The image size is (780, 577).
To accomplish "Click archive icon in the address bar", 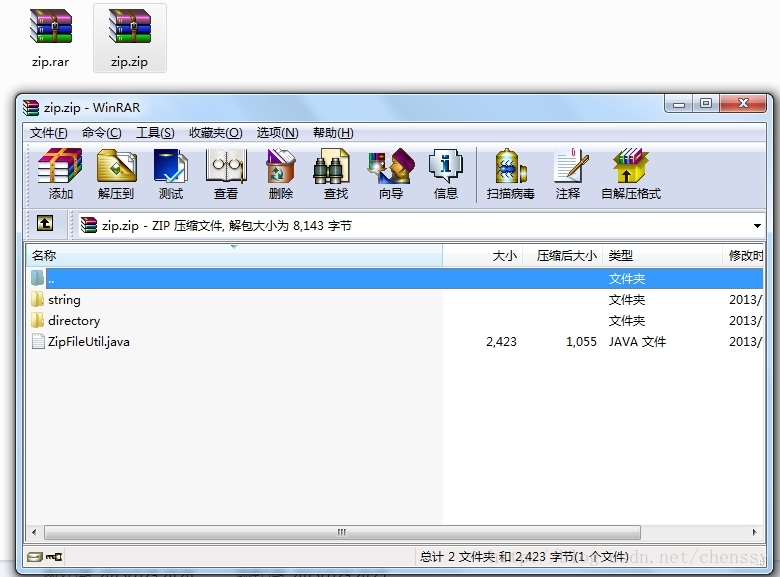I will point(89,225).
